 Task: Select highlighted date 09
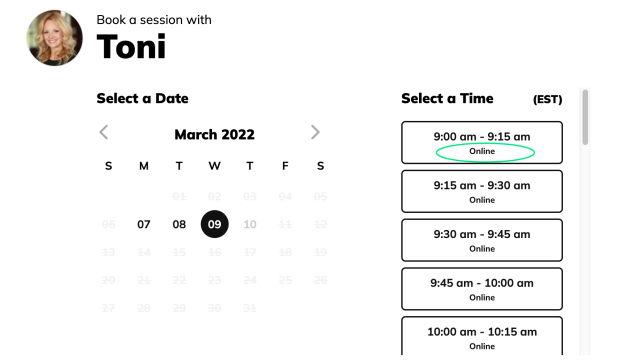(x=215, y=224)
